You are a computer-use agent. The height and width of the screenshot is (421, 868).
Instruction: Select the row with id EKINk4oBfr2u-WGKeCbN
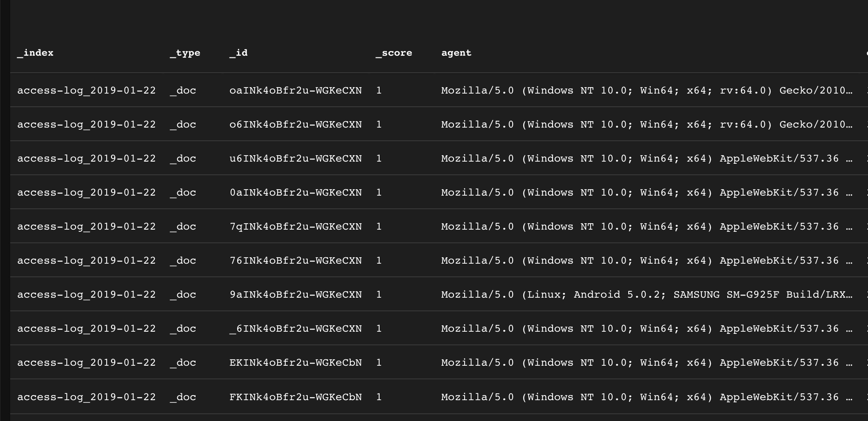pos(439,362)
